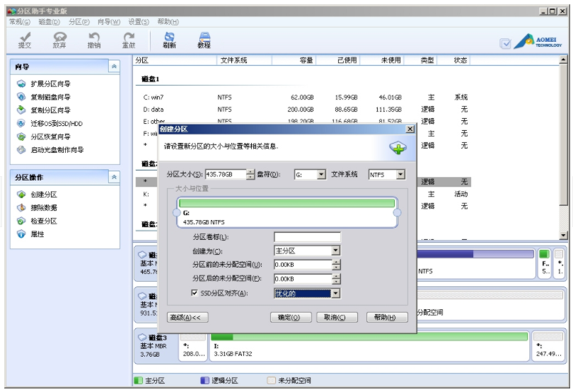The image size is (573, 392).
Task: Collapse the 向导 panel
Action: (114, 67)
